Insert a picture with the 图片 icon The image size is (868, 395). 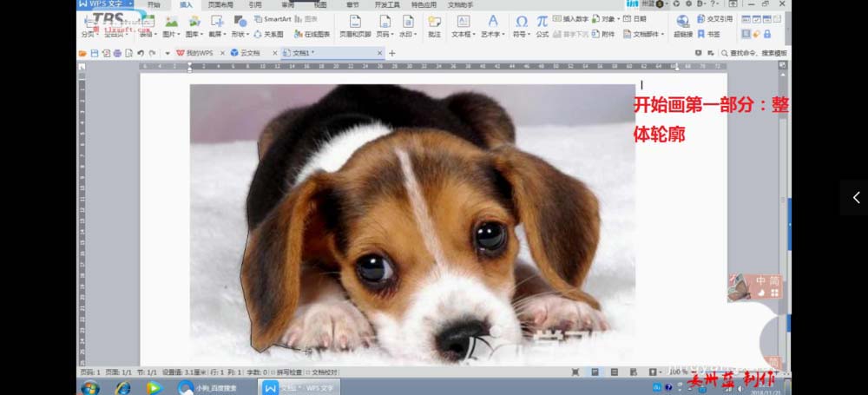tap(171, 22)
